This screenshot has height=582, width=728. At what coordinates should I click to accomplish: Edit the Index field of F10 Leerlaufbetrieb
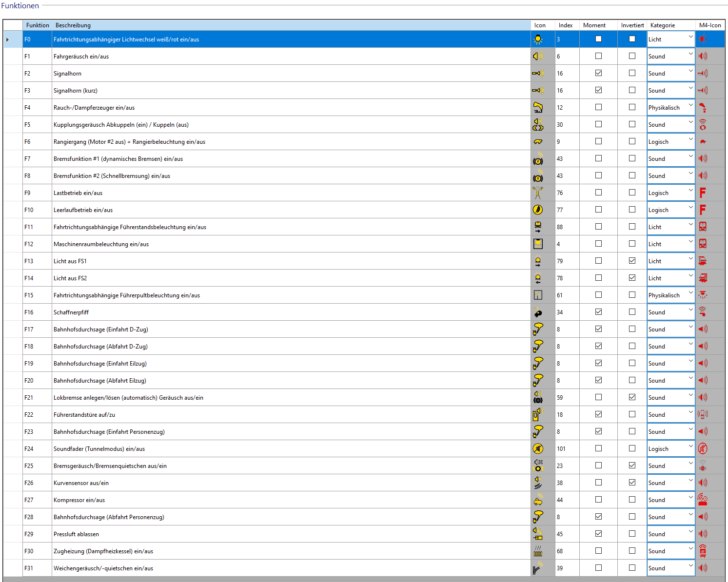[567, 210]
